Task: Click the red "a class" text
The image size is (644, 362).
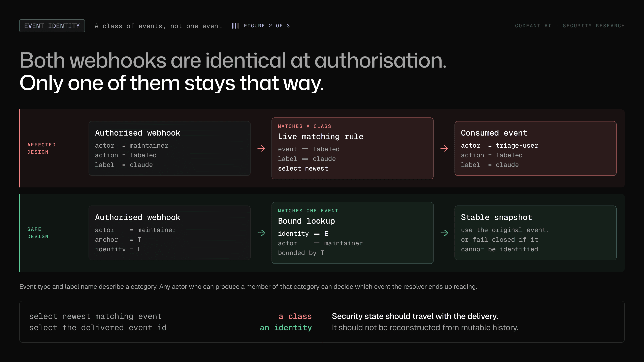Action: click(295, 316)
